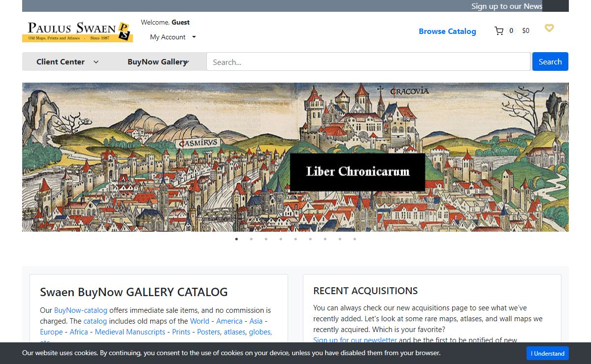Click the Paulus Swaen logo
The width and height of the screenshot is (591, 364).
(x=77, y=31)
